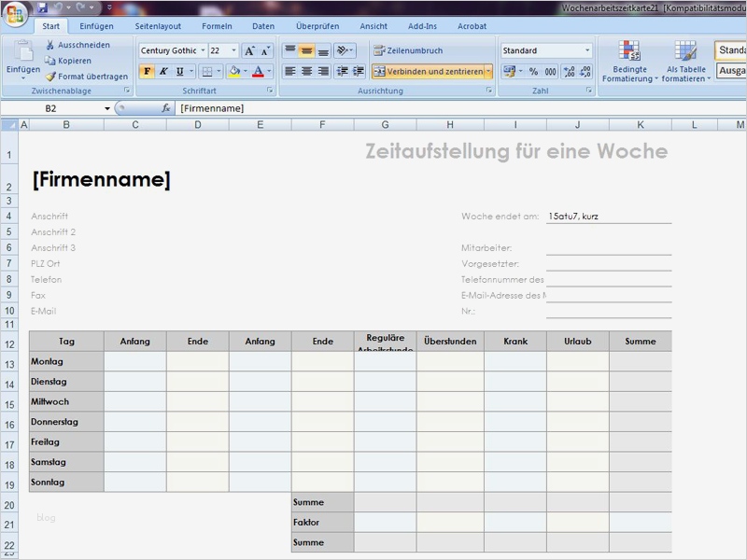The height and width of the screenshot is (560, 747).
Task: Click the Kopieren (Copy) icon
Action: tap(49, 61)
